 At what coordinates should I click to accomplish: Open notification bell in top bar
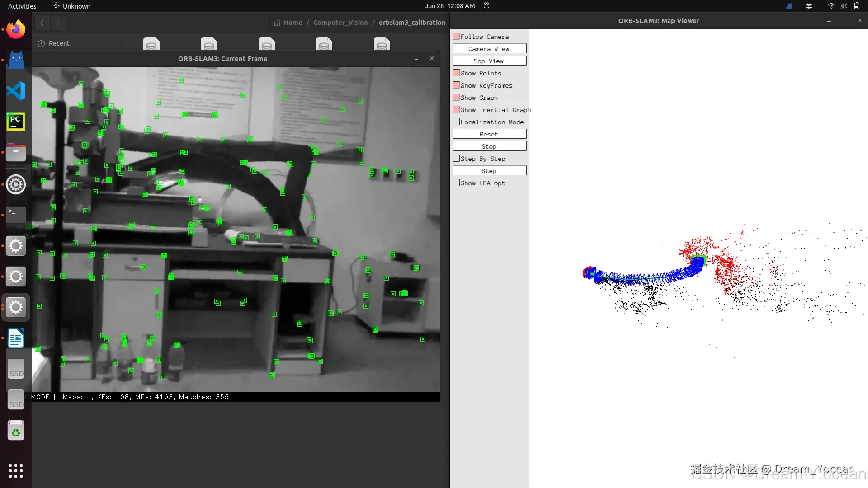click(486, 6)
